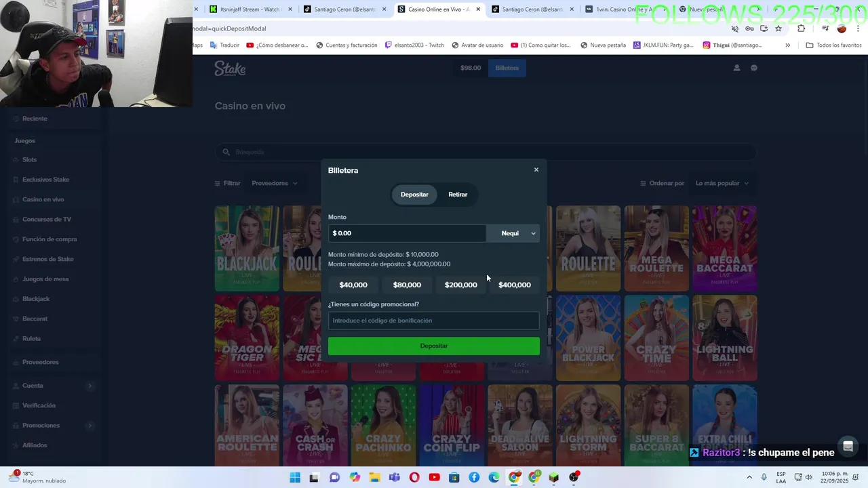Open the Crazy Coin Flip game thumbnail

(x=452, y=426)
